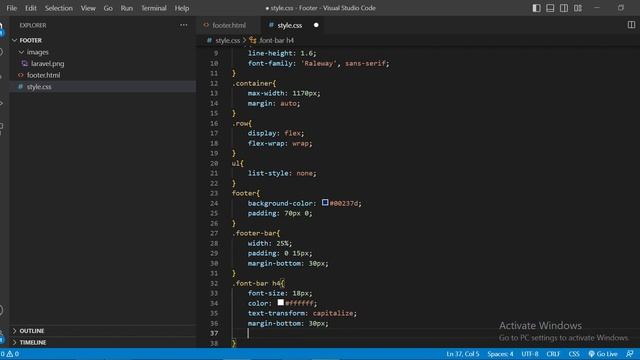Open the Terminal menu

[x=153, y=8]
